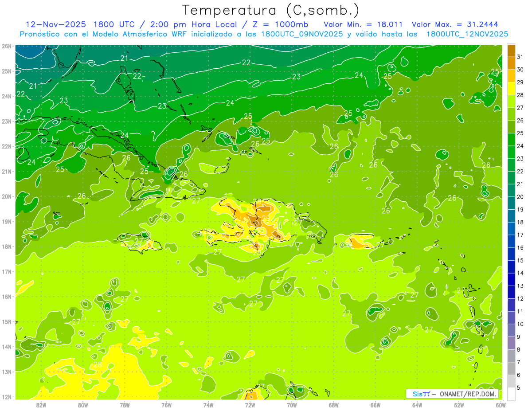Click the 'Valor Min. = 18.011' value

point(363,24)
